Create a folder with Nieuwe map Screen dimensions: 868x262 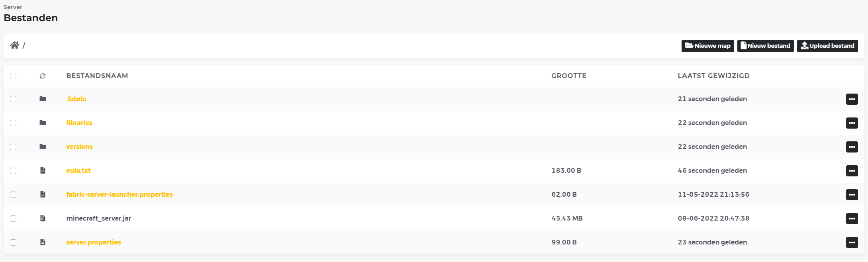(707, 46)
